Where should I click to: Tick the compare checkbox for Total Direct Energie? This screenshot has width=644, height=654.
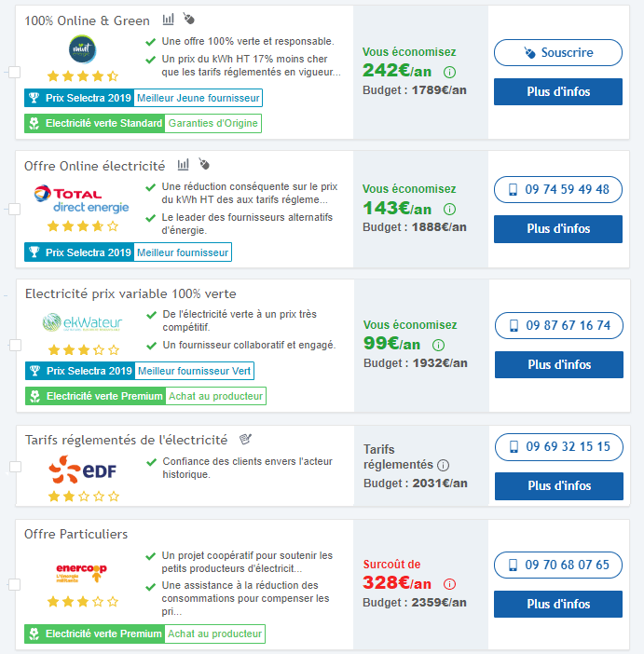[x=14, y=209]
